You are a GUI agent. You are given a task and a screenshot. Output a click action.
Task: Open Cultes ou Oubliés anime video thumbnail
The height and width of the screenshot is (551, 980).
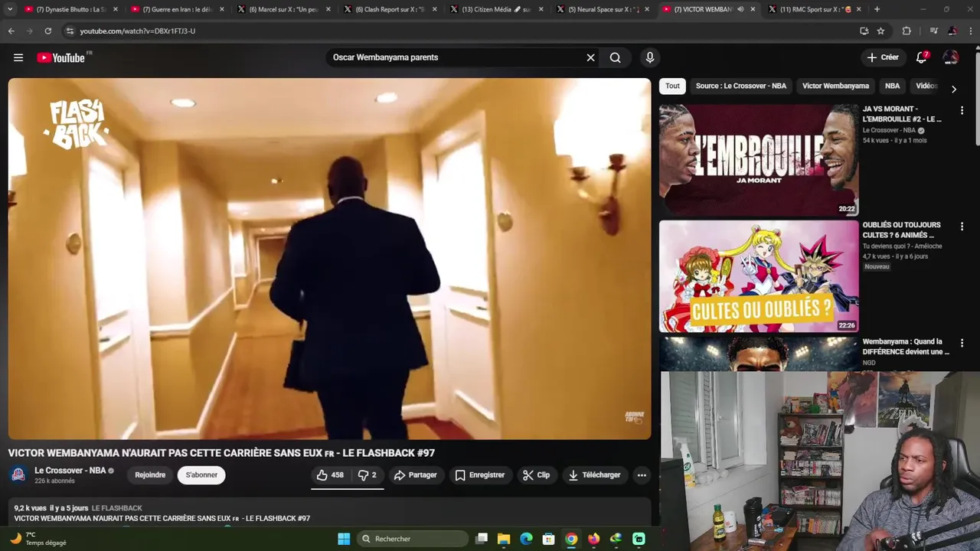click(759, 276)
